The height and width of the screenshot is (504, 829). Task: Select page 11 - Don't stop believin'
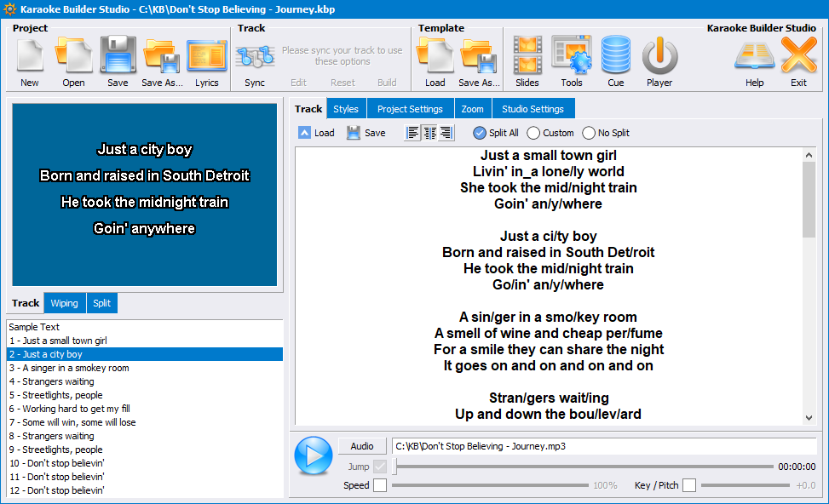coord(144,477)
